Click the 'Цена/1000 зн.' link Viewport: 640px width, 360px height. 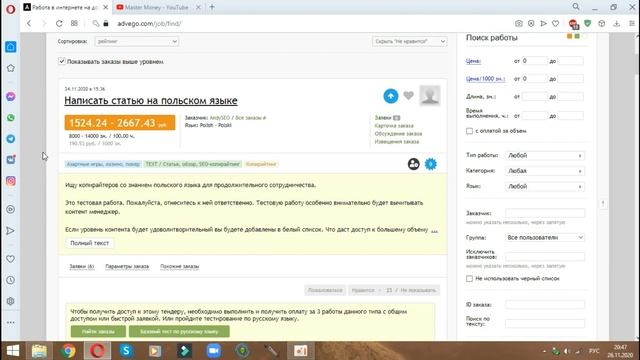click(x=485, y=79)
